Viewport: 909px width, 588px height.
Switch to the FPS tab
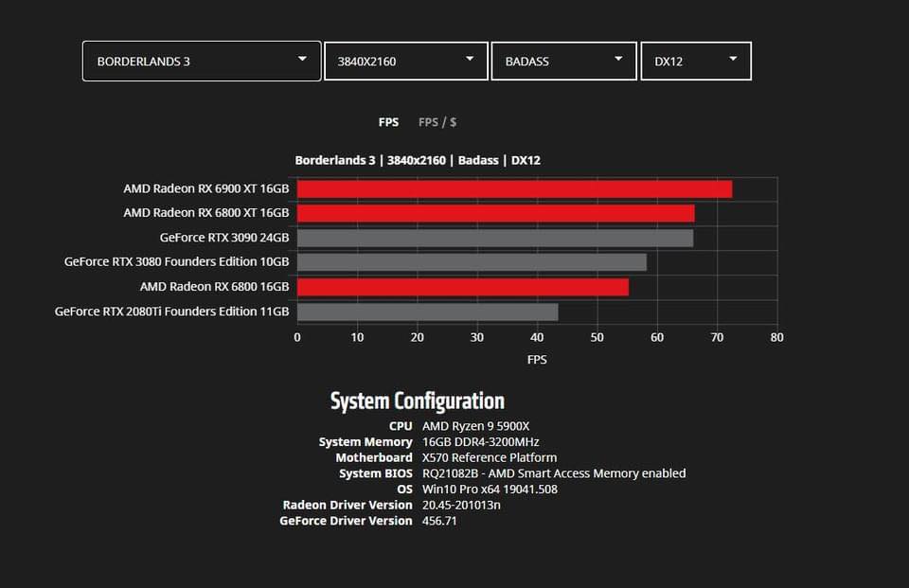388,122
